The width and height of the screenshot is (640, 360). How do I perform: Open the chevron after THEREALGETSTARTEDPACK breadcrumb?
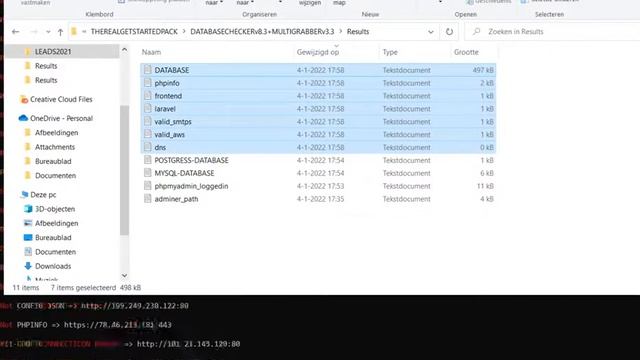[x=184, y=31]
